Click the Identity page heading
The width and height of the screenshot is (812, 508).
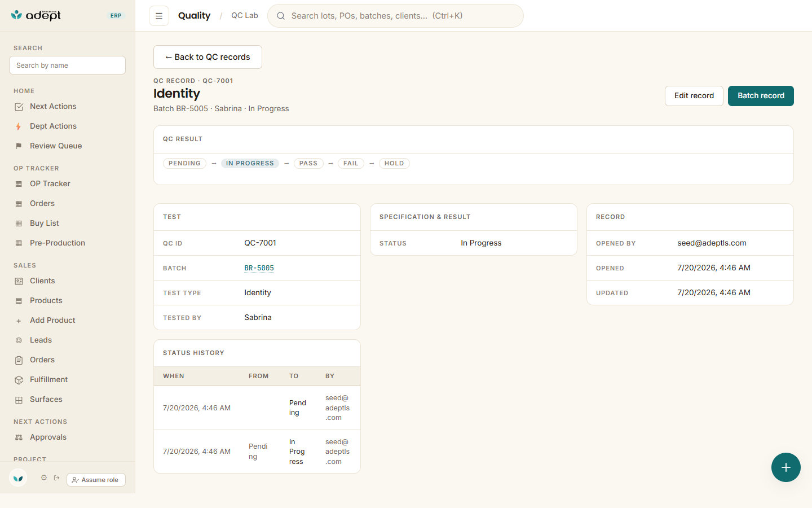176,94
